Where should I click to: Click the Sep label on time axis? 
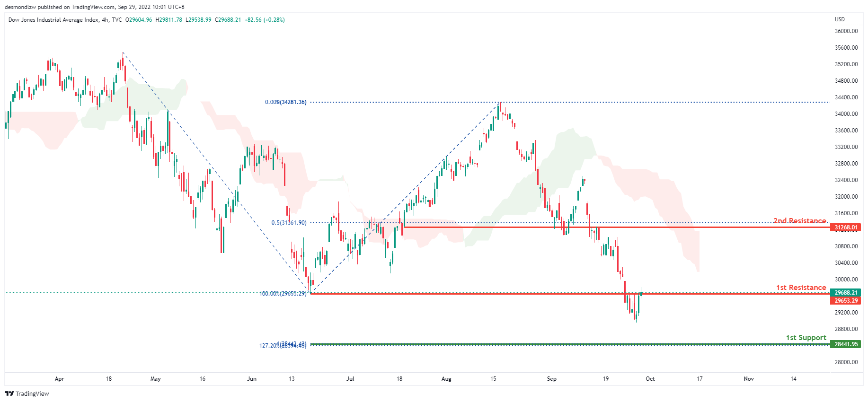coord(552,379)
